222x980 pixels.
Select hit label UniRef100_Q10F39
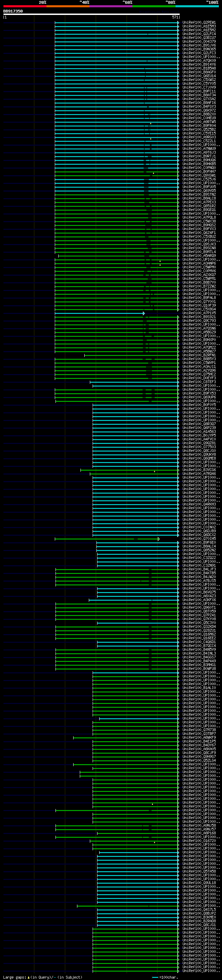(x=199, y=306)
